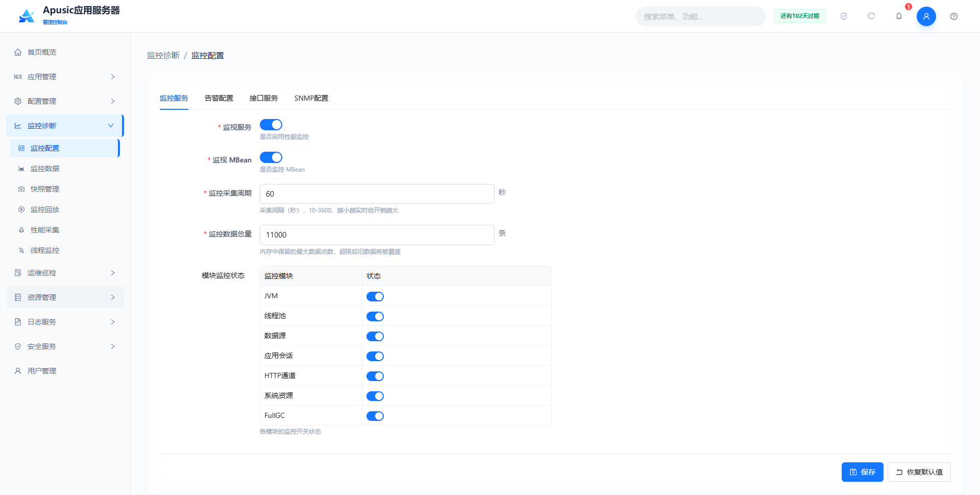
Task: Click the 监控诊断 chart icon
Action: [x=18, y=126]
